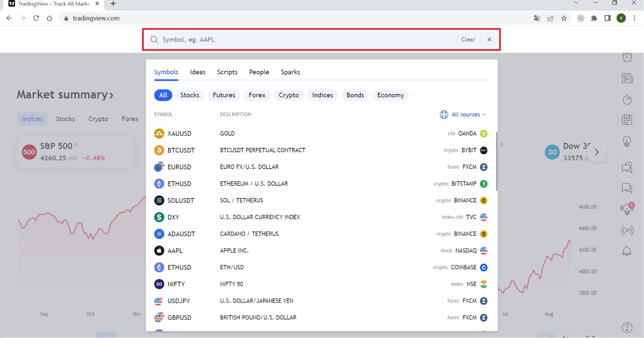Choose DXY U.S. Dollar Currency Index
The width and height of the screenshot is (644, 338).
click(x=321, y=217)
